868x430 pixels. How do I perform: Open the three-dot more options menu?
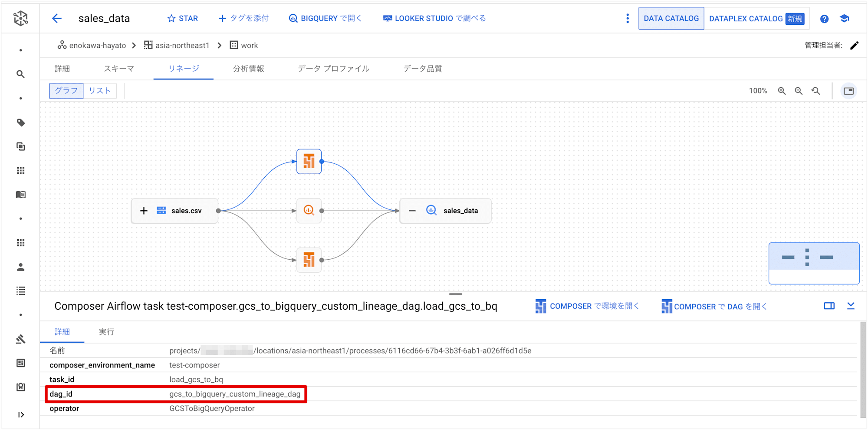click(628, 18)
